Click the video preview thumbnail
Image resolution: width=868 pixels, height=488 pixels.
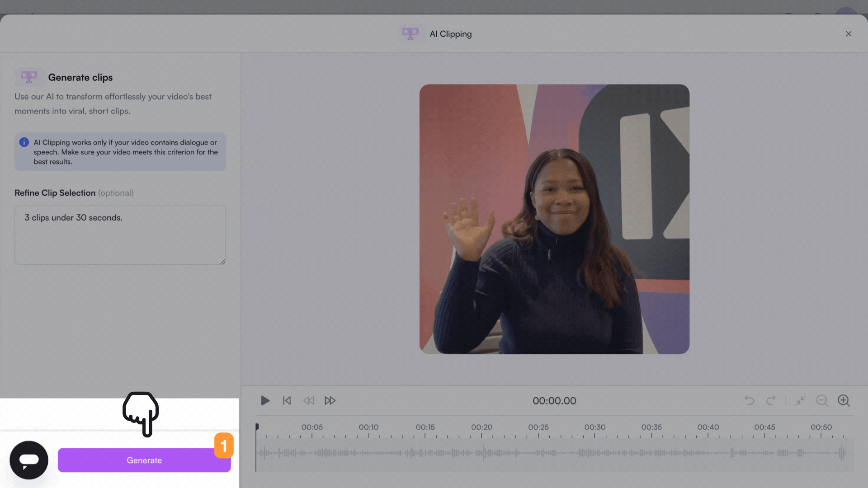coord(554,219)
